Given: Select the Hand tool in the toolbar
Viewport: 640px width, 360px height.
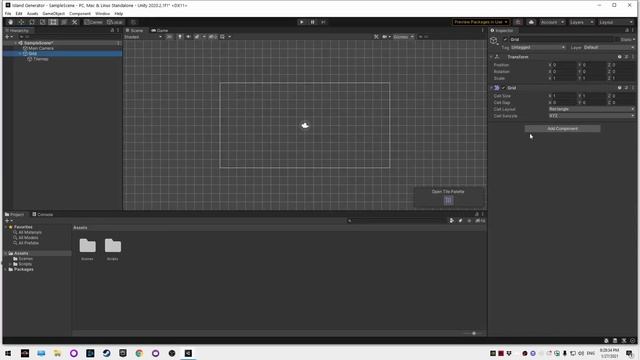Looking at the screenshot, I should click(x=11, y=22).
